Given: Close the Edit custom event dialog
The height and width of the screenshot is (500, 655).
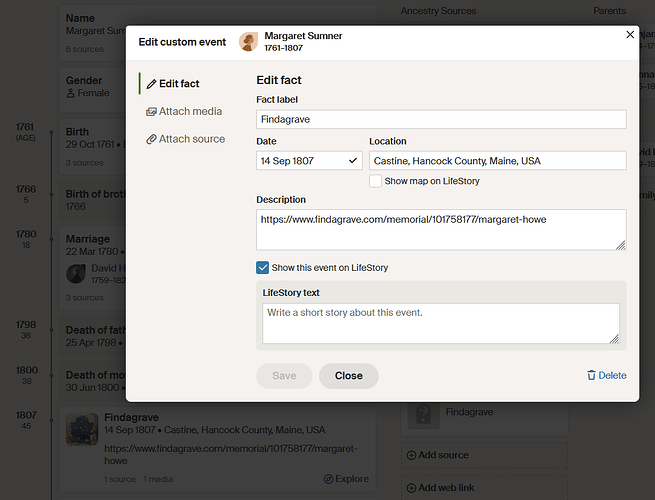Looking at the screenshot, I should [630, 35].
